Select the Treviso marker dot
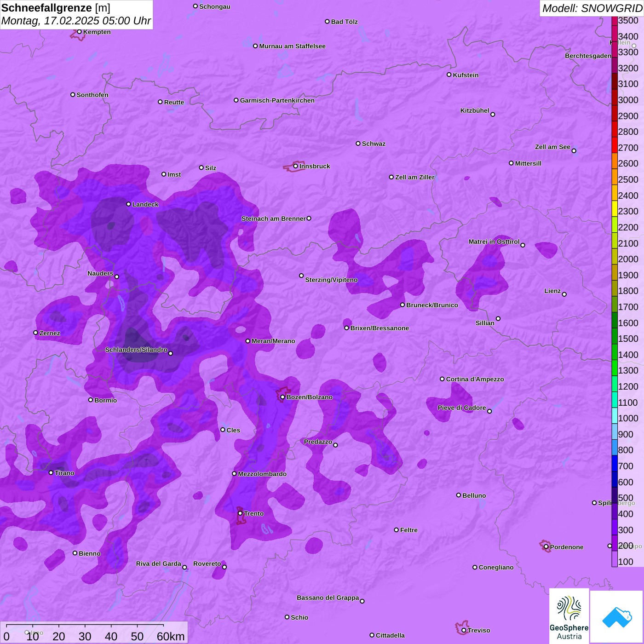This screenshot has height=644, width=644. pos(464,630)
